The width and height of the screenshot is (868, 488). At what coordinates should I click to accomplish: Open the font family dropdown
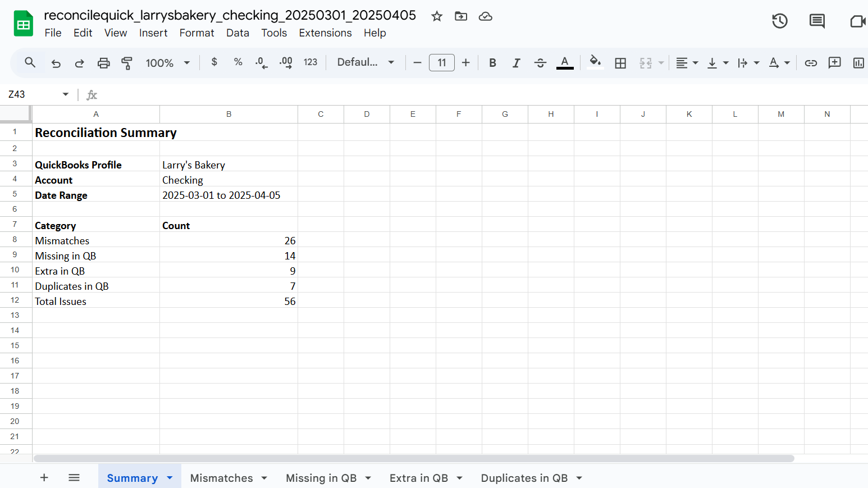pyautogui.click(x=366, y=62)
